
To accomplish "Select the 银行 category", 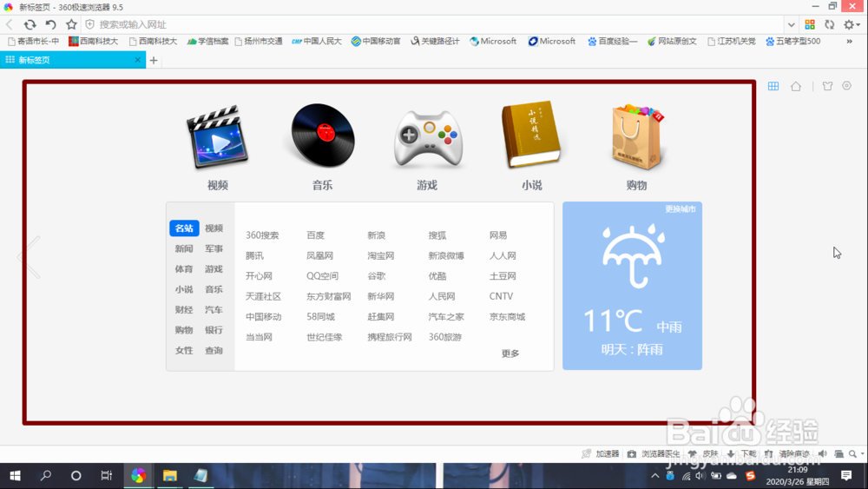I will (214, 330).
